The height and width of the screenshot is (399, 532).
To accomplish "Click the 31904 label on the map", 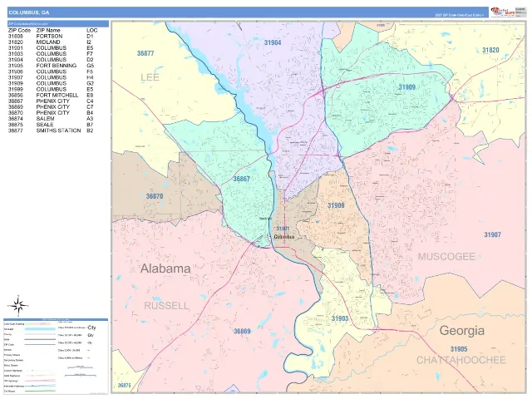I will [273, 42].
